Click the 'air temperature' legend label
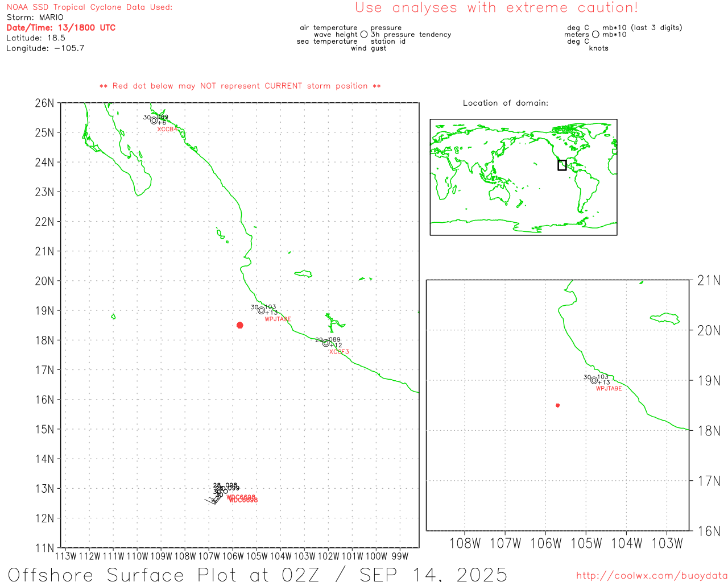728x582 pixels. (x=329, y=28)
